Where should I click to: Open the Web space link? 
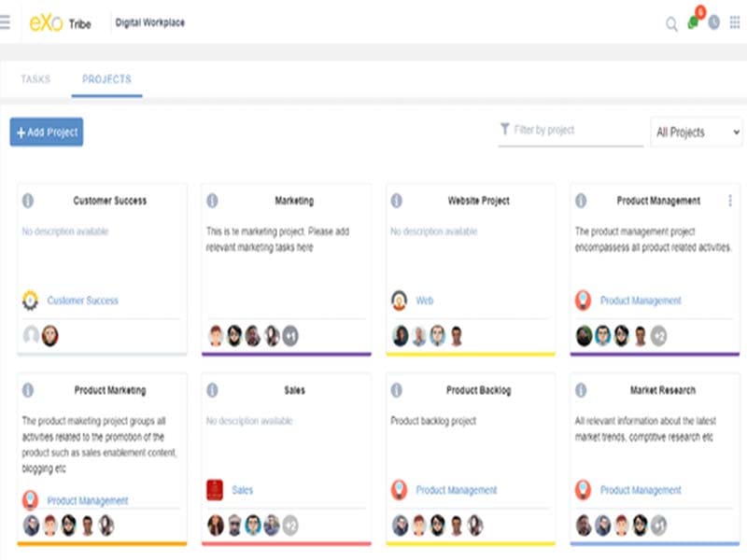coord(425,301)
